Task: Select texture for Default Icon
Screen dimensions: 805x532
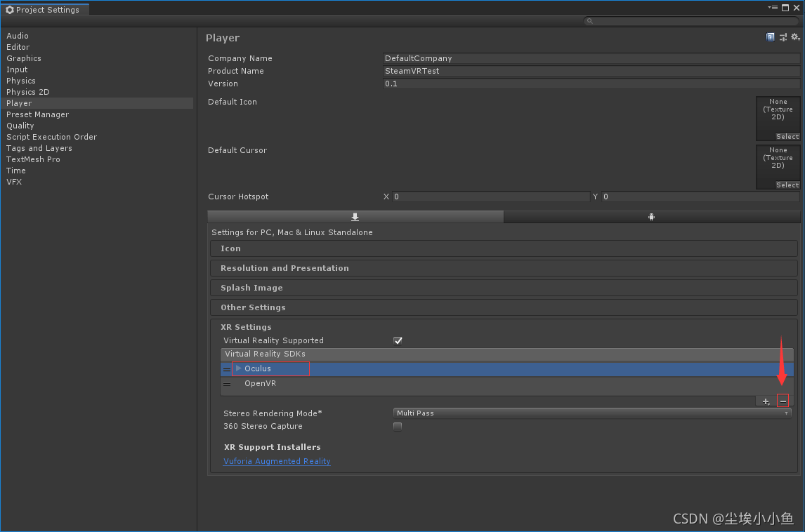Action: 787,136
